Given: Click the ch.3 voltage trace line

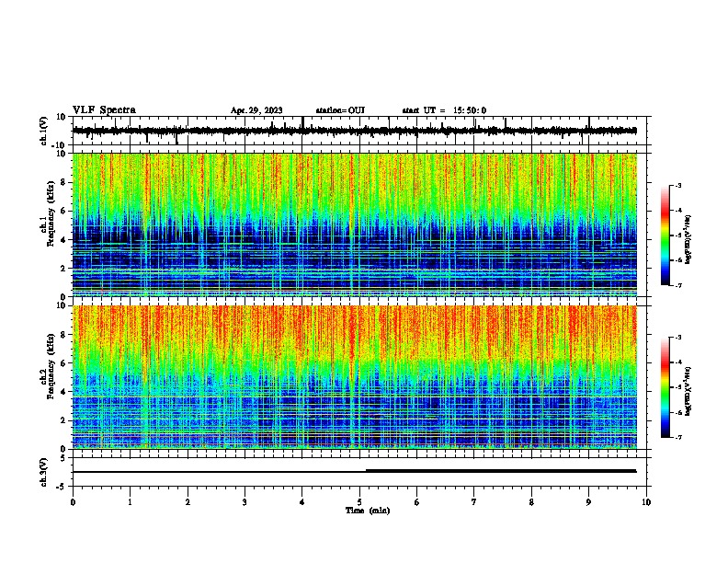Looking at the screenshot, I should [355, 472].
